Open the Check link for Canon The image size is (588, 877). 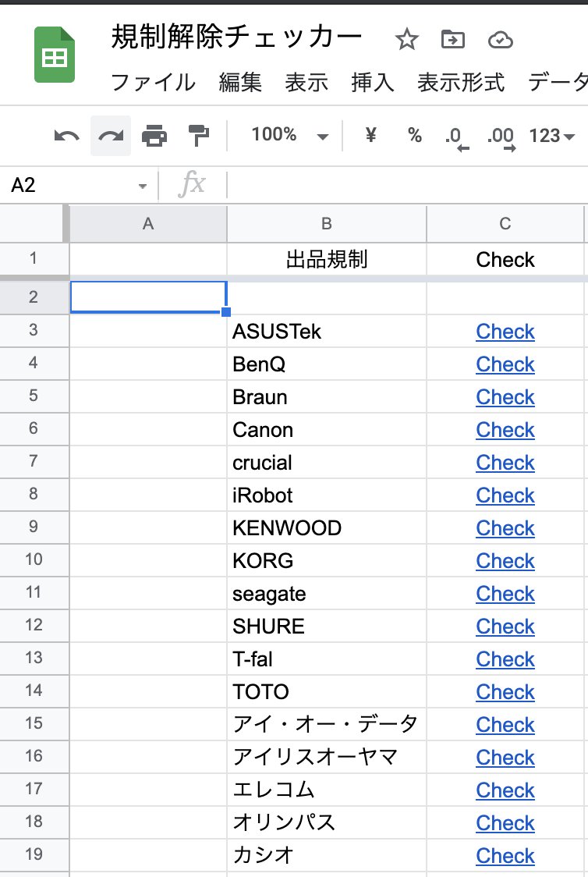coord(505,430)
